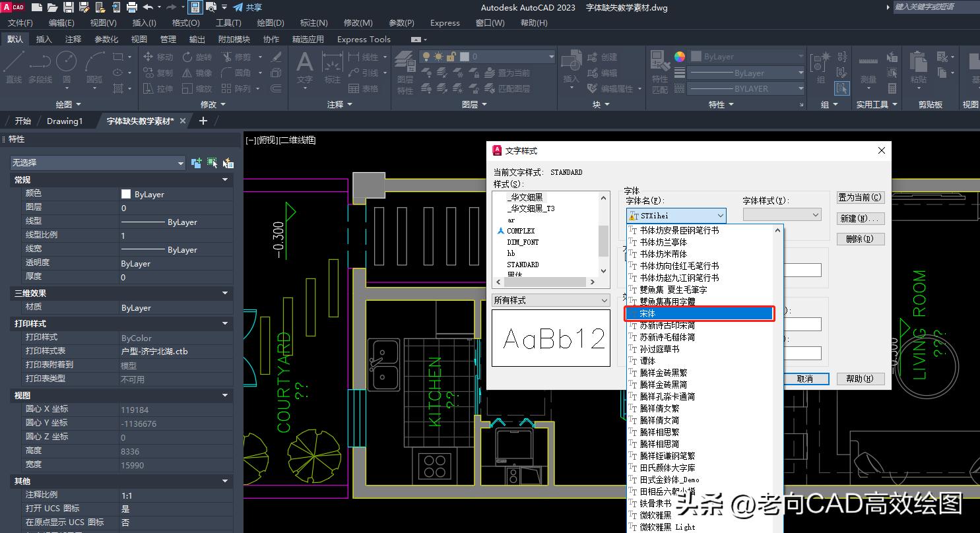Select the highlighted 宋体 font in the list
The image size is (980, 533).
click(700, 313)
